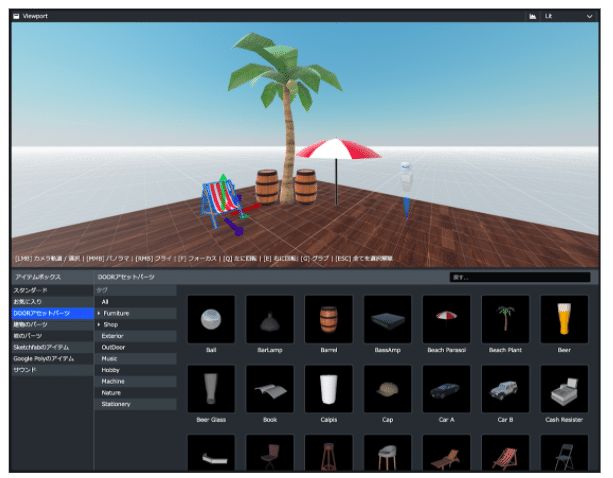This screenshot has width=613, height=478.
Task: Open the parts category above Sketchfabのアイテム
Action: click(52, 336)
